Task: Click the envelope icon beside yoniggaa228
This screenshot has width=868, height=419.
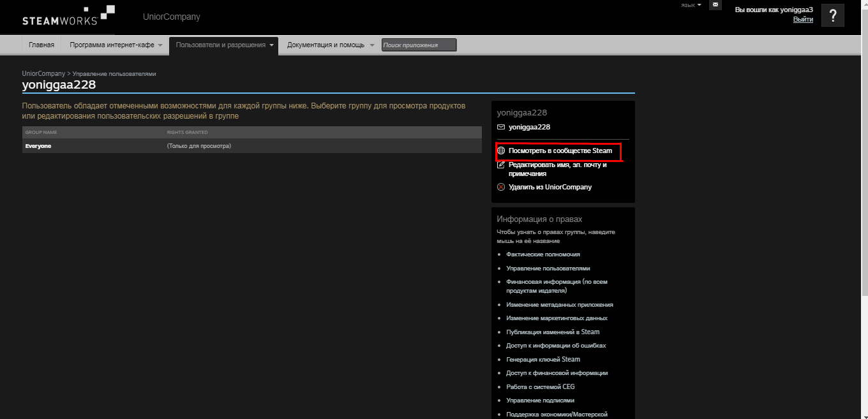Action: point(501,128)
